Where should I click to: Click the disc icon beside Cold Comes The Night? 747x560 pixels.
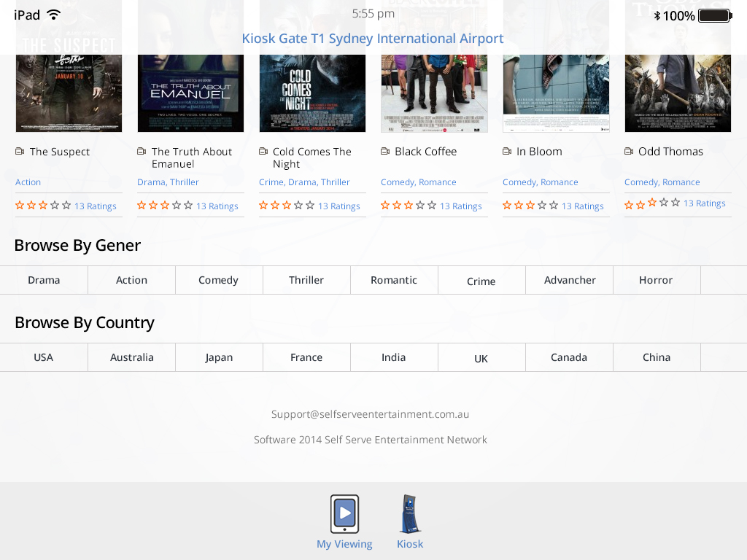click(263, 151)
